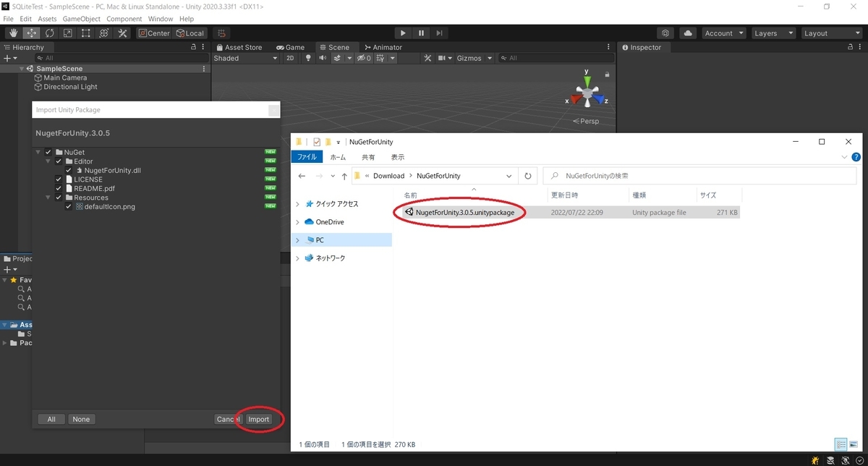This screenshot has width=868, height=466.
Task: Open the Shaded draw mode dropdown
Action: (x=244, y=58)
